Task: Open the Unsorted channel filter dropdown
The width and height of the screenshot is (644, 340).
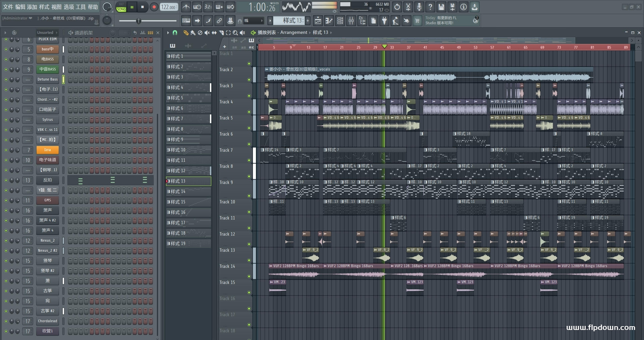Action: [x=47, y=33]
